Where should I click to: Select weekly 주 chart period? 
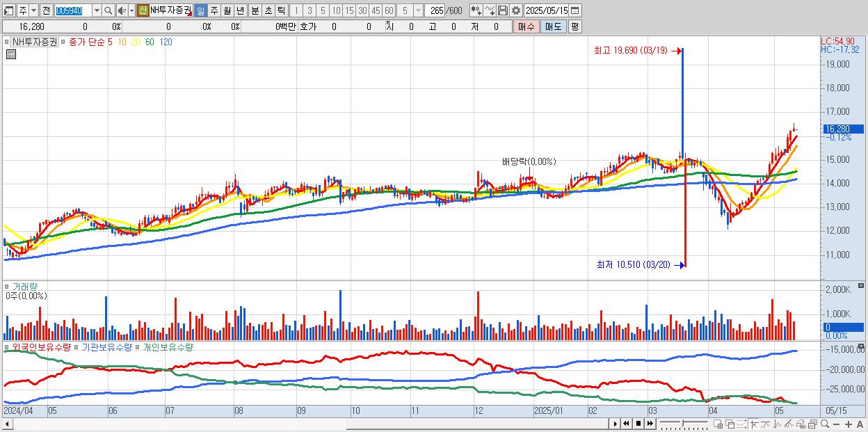214,10
